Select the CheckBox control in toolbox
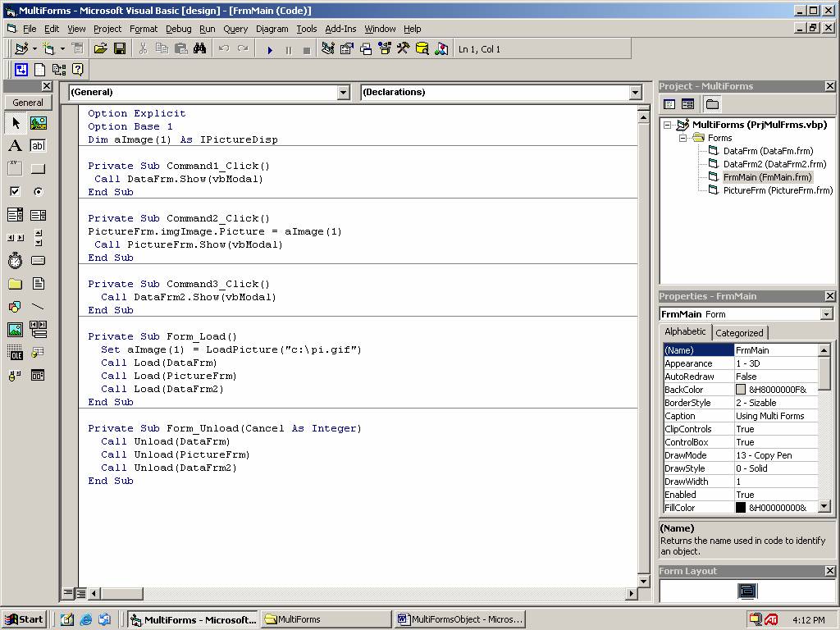 point(15,192)
